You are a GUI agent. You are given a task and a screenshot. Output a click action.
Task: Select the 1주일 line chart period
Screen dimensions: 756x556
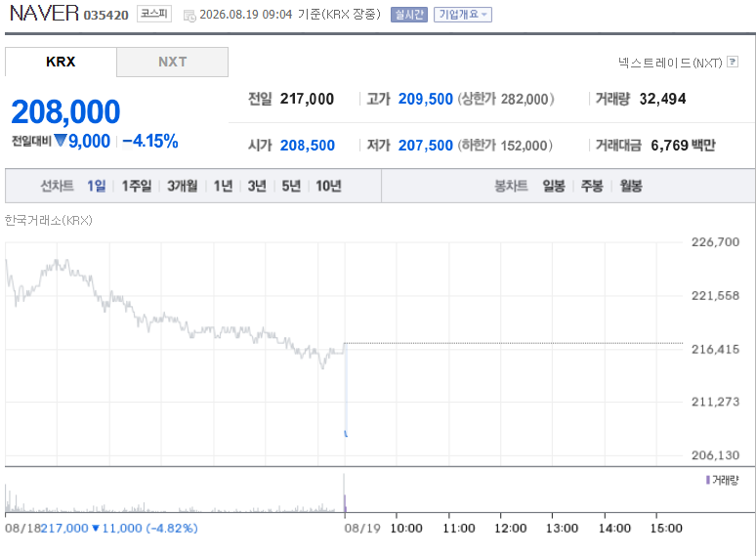tap(137, 186)
